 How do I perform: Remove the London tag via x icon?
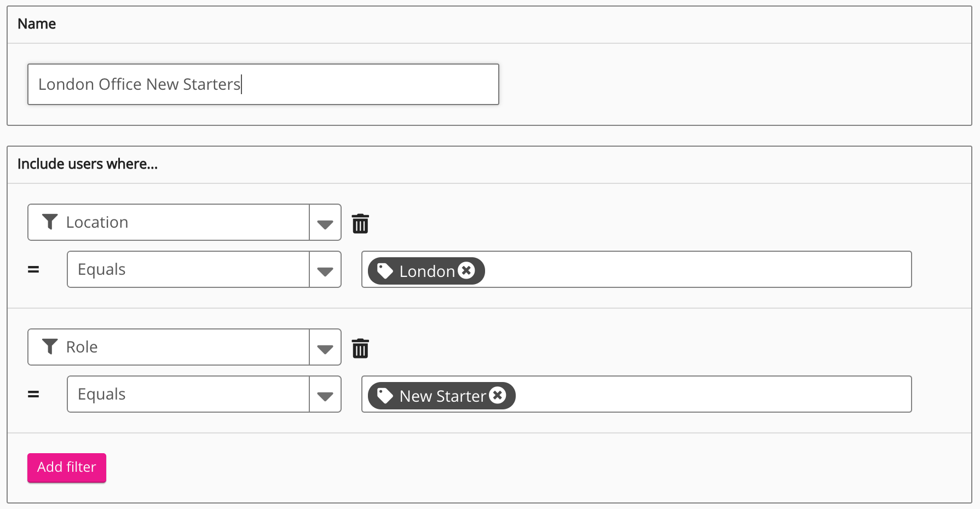pyautogui.click(x=466, y=270)
